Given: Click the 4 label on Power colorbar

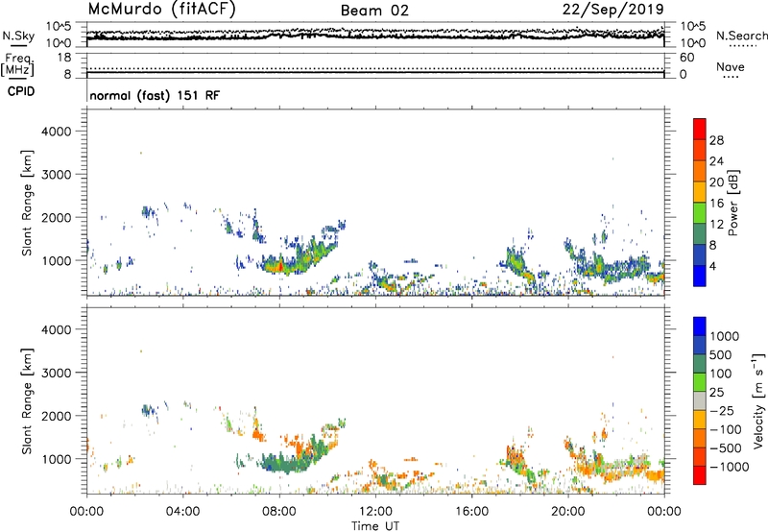Looking at the screenshot, I should (713, 266).
